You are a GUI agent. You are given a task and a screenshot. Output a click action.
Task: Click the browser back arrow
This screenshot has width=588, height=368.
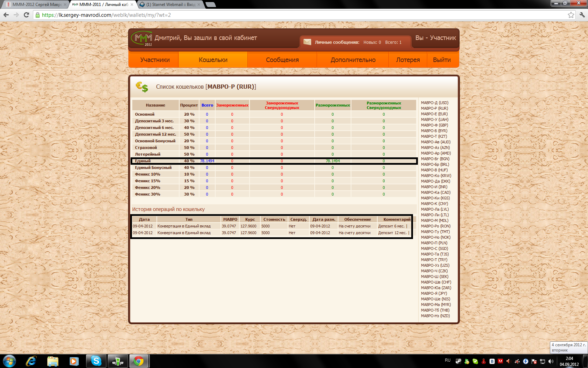pyautogui.click(x=6, y=15)
